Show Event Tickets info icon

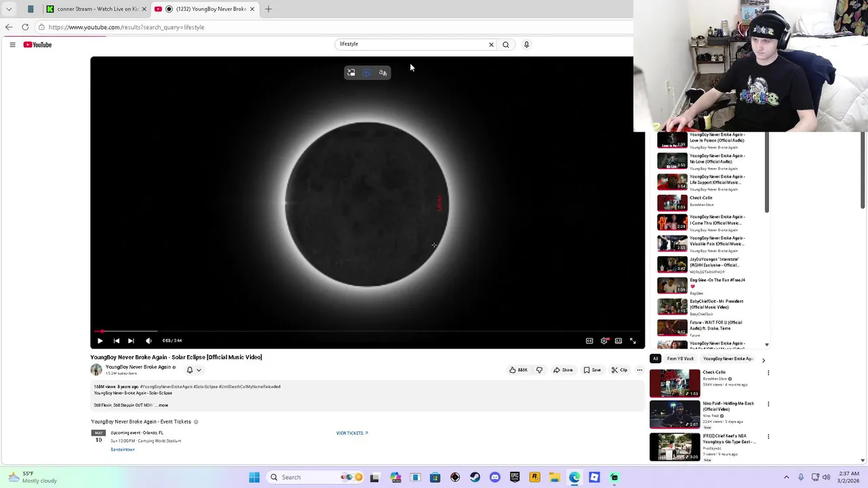click(196, 422)
